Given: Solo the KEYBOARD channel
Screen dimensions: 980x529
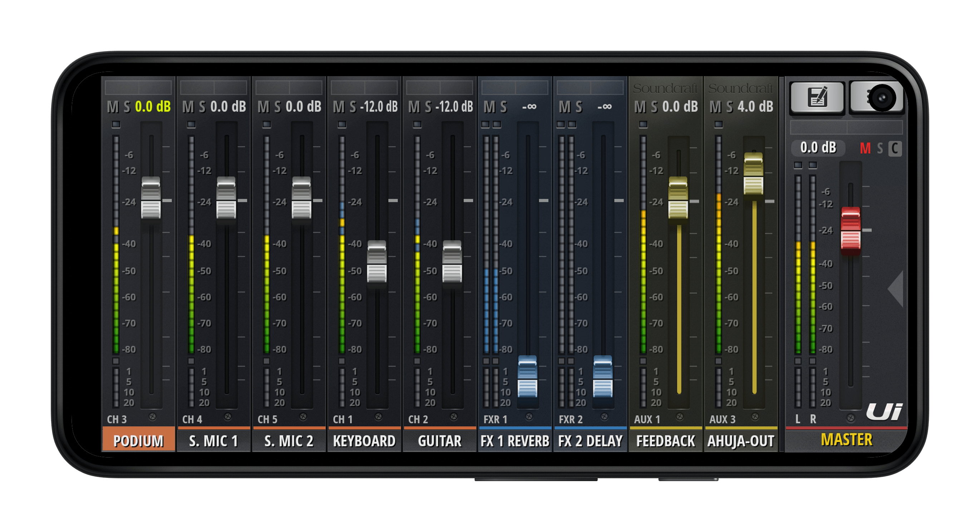Looking at the screenshot, I should (x=353, y=107).
